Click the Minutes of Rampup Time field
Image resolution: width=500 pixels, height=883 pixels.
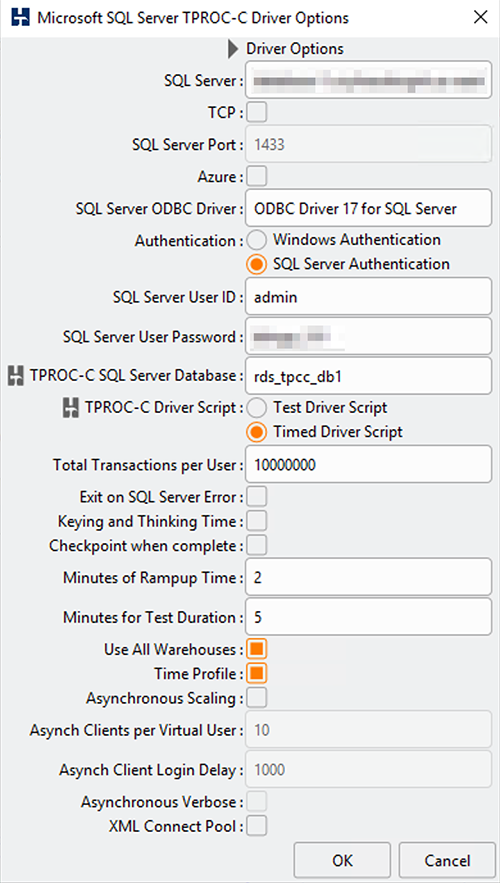pyautogui.click(x=368, y=577)
